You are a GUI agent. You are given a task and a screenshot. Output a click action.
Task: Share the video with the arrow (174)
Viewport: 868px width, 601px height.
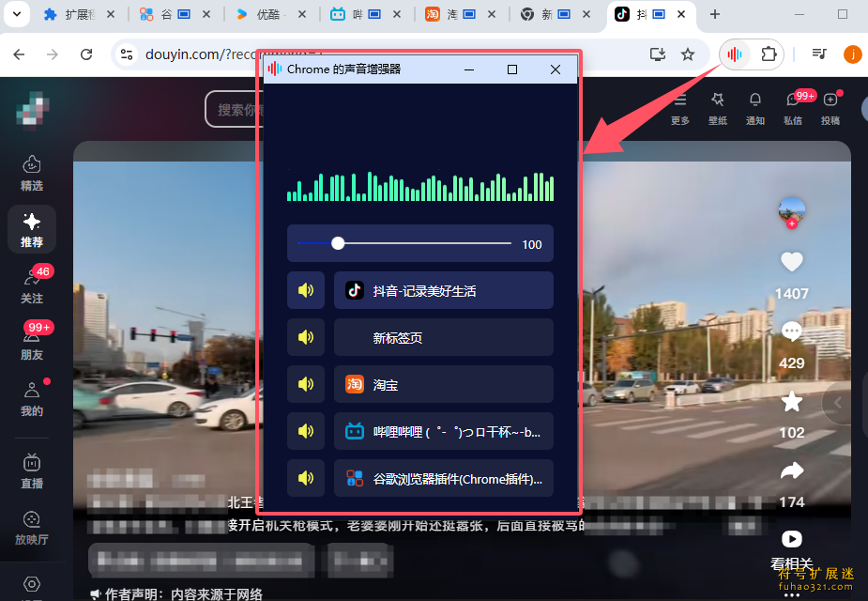pyautogui.click(x=792, y=470)
